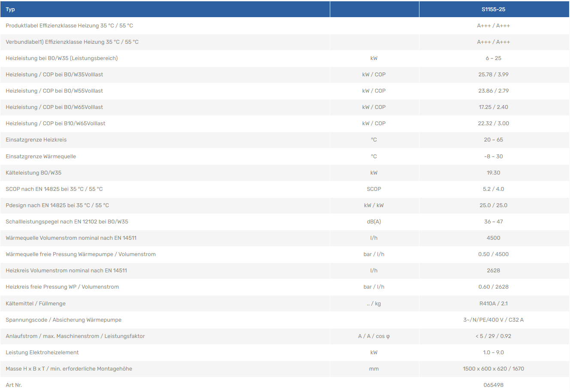Select the '1500 x 600 x 620 / 1670' dimensions
The image size is (570, 392).
(493, 369)
